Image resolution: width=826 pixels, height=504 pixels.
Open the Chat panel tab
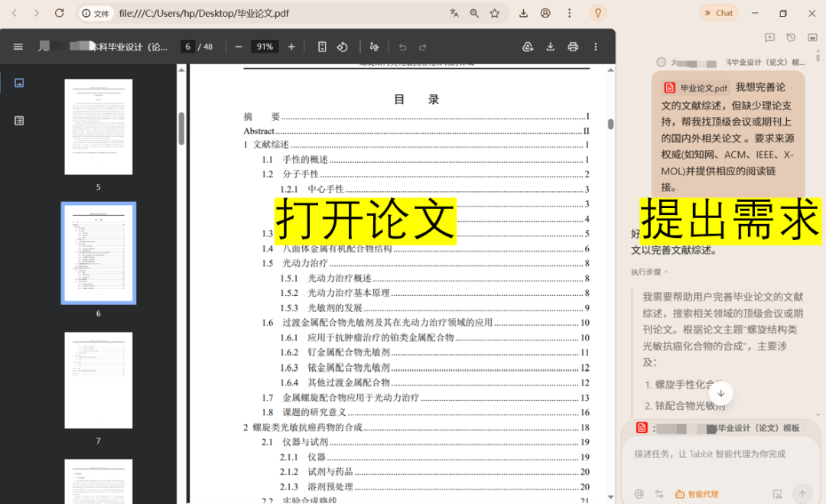(x=719, y=13)
